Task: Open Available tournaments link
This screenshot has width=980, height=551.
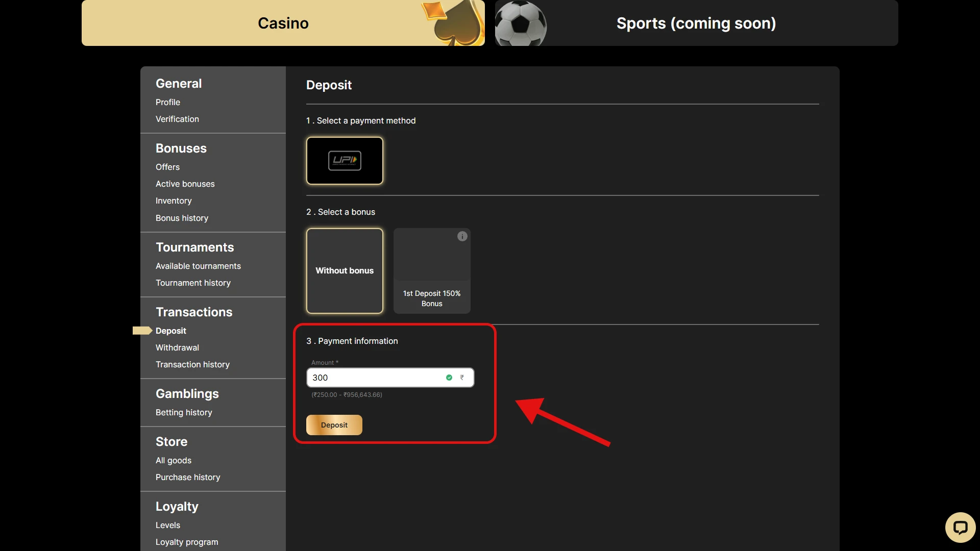Action: tap(198, 266)
